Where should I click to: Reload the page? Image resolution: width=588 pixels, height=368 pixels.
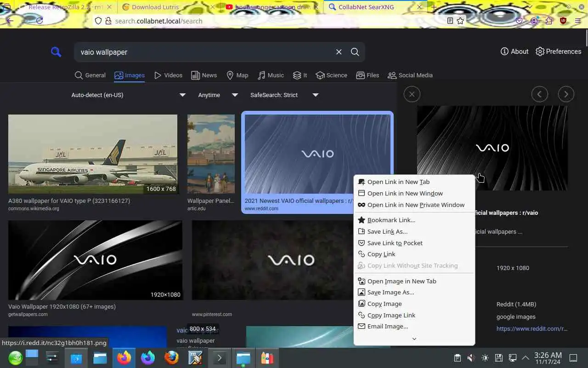(40, 21)
